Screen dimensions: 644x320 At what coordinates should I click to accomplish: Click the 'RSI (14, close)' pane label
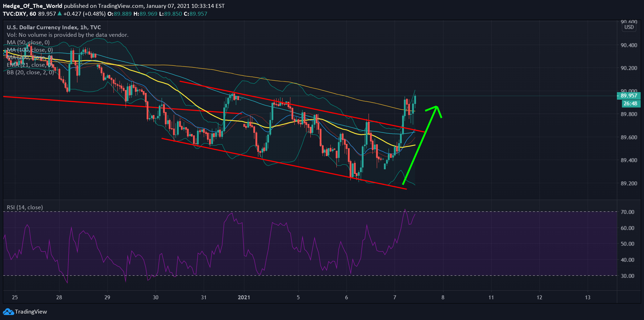click(x=25, y=207)
